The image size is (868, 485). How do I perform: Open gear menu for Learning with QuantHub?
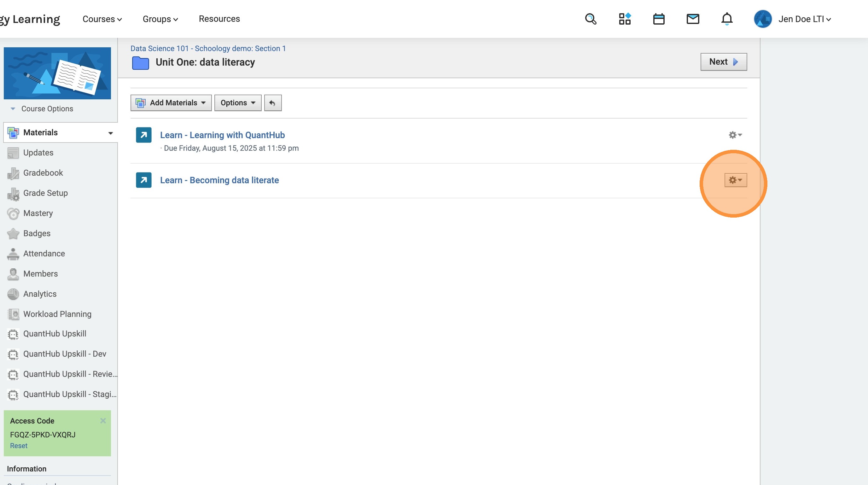tap(735, 135)
